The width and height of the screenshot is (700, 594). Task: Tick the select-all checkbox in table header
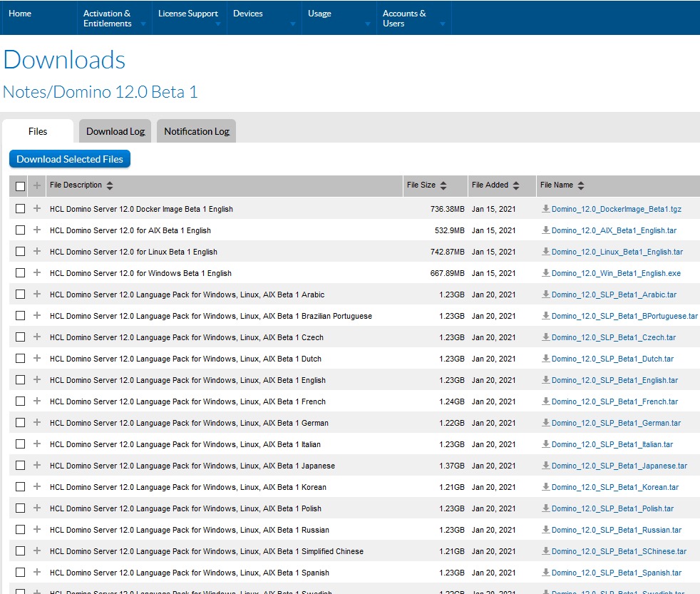coord(20,186)
